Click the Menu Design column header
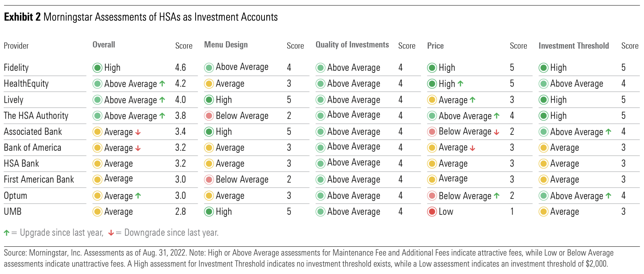Image resolution: width=644 pixels, height=274 pixels. pos(225,45)
